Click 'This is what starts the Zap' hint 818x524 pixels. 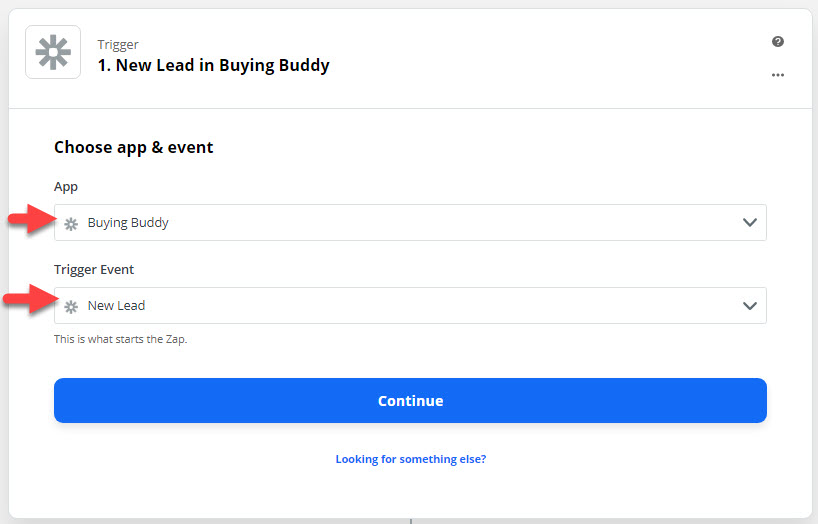[121, 339]
